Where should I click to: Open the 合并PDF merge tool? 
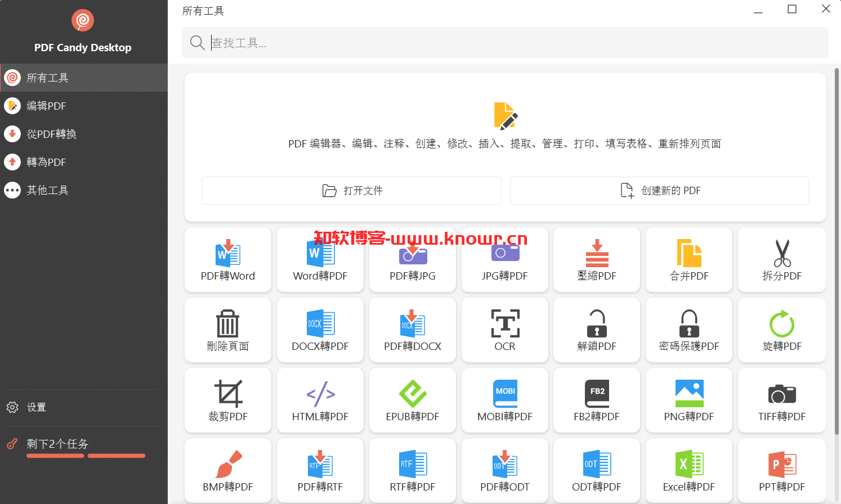coord(689,260)
